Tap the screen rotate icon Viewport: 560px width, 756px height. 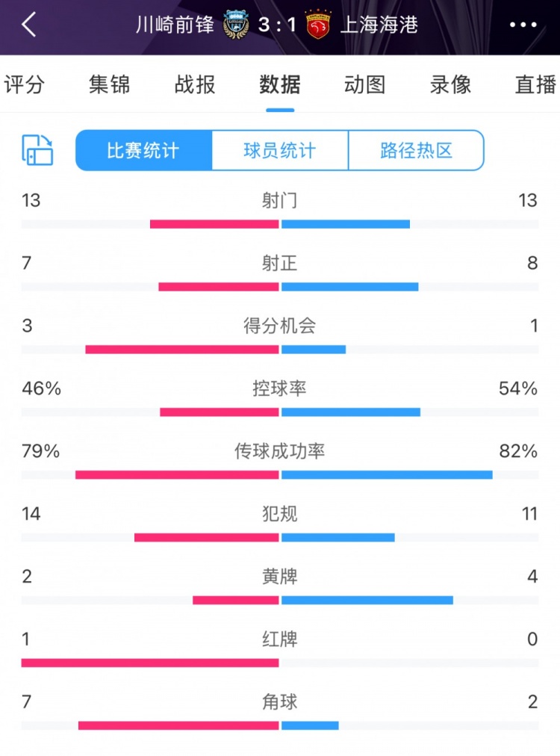click(x=37, y=150)
